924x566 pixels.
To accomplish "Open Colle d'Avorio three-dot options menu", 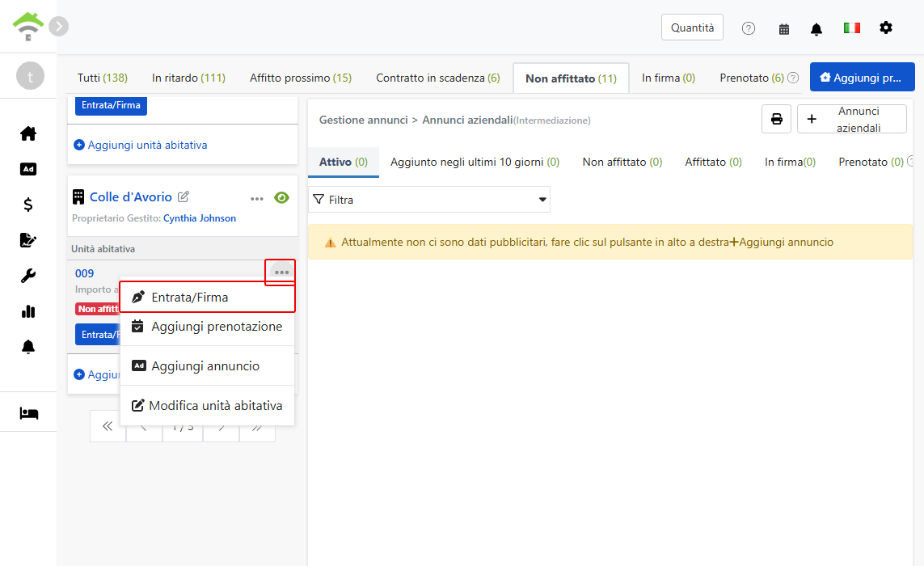I will tap(257, 199).
